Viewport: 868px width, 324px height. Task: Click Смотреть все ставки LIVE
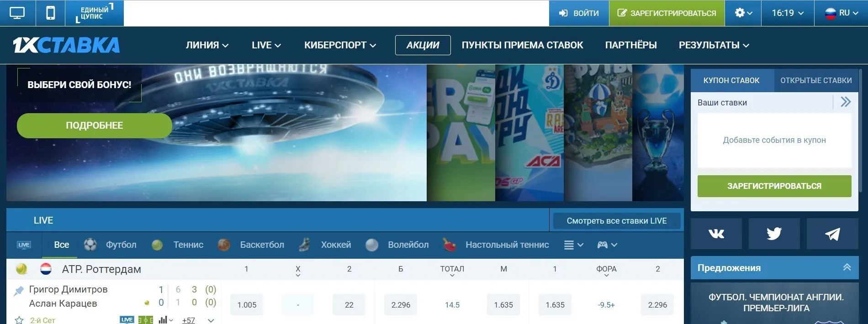(x=617, y=221)
